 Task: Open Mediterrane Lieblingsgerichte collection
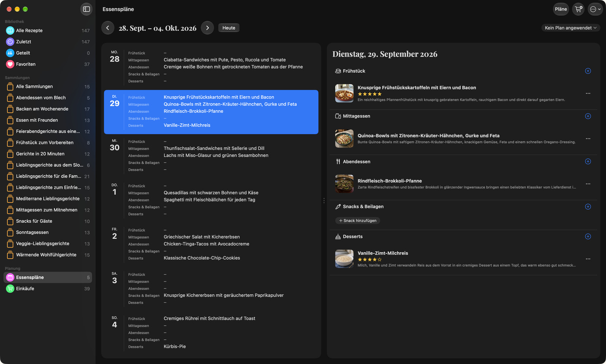tap(48, 199)
